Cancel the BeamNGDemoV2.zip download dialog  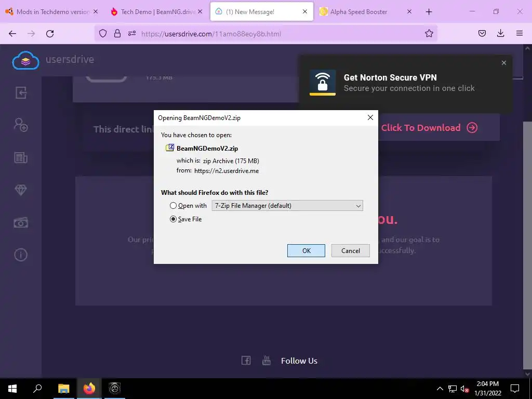pyautogui.click(x=351, y=251)
